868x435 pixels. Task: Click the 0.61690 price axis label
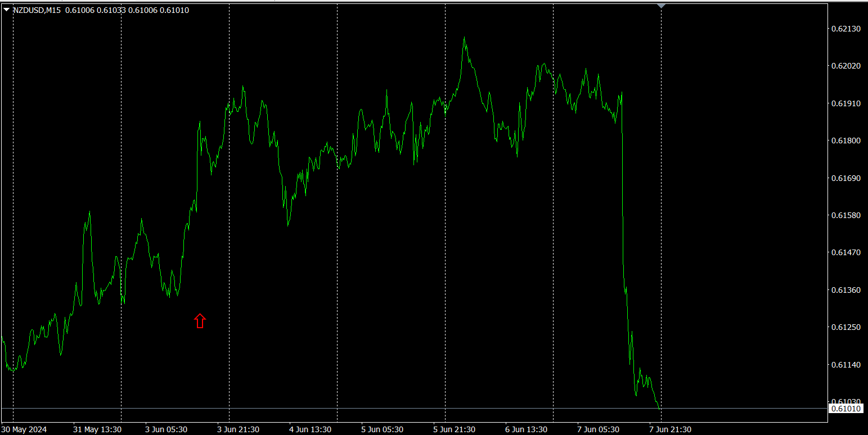pyautogui.click(x=846, y=178)
